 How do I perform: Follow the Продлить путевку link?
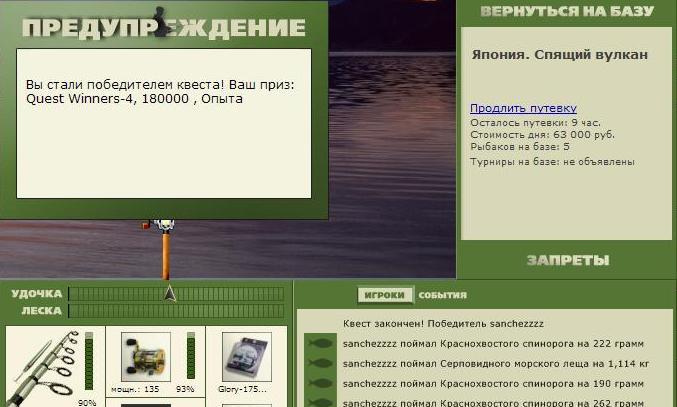[x=523, y=108]
